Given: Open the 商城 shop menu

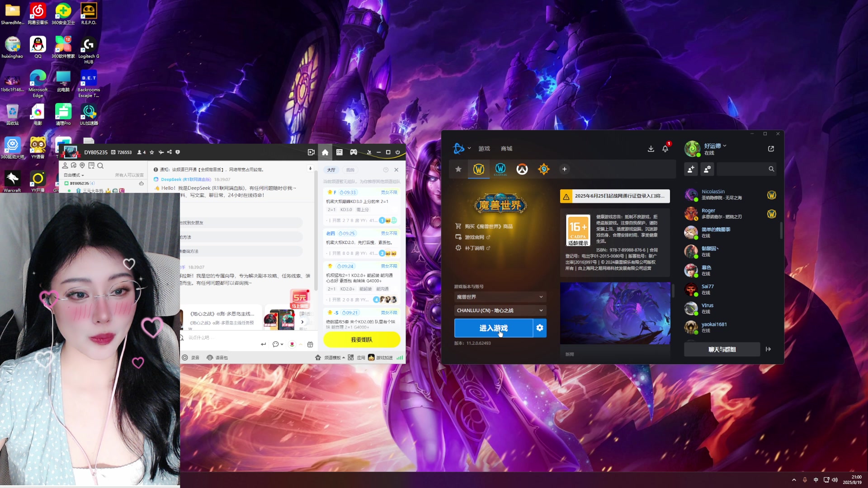Looking at the screenshot, I should tap(506, 149).
